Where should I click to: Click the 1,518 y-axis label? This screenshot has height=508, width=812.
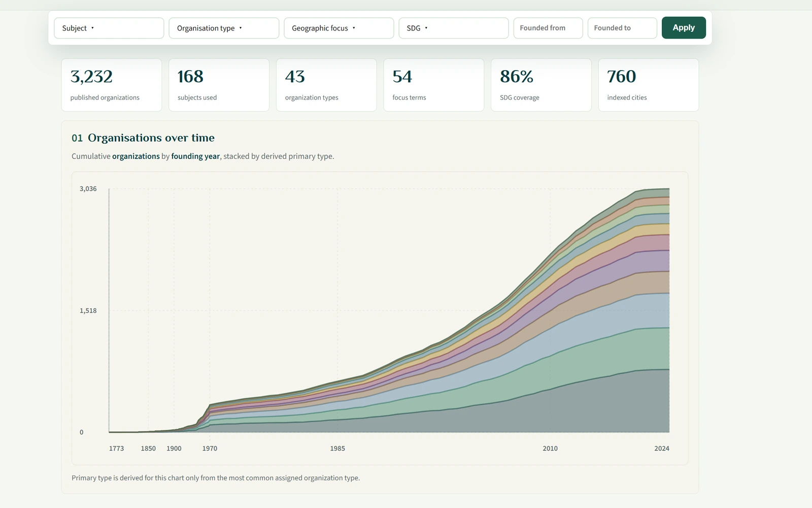click(x=88, y=310)
